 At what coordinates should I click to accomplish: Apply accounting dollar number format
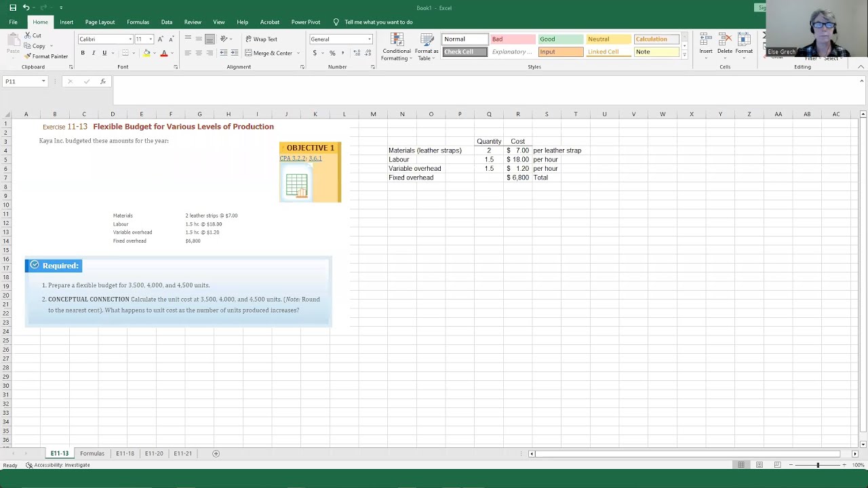pyautogui.click(x=315, y=53)
